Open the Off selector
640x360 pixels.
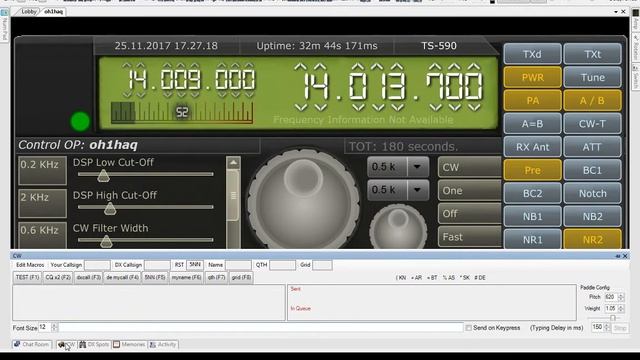click(470, 214)
